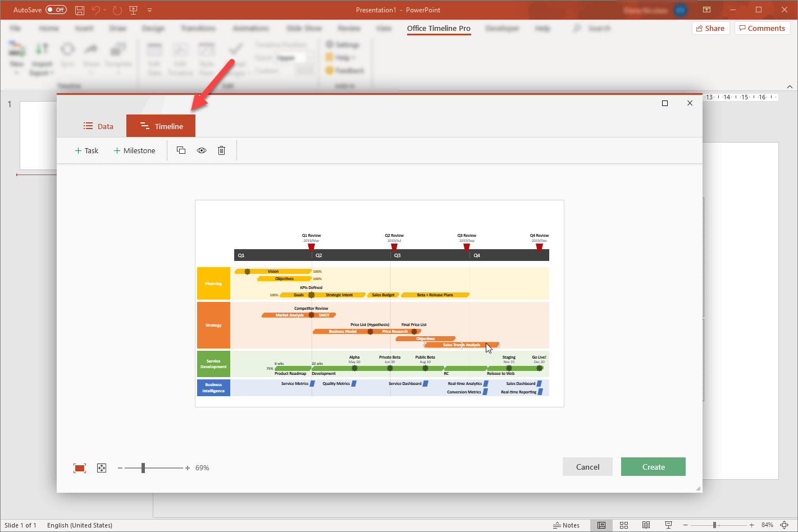The height and width of the screenshot is (532, 798).
Task: Cancel the timeline dialog
Action: pos(587,467)
